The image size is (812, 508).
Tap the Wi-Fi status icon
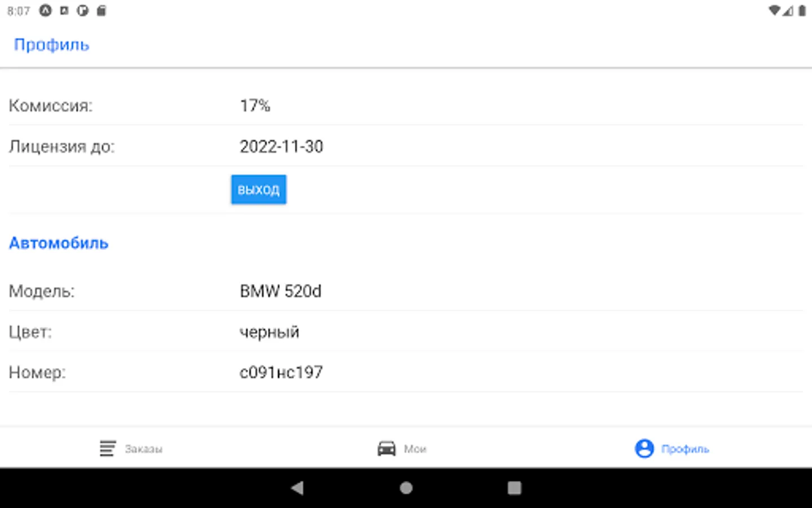(774, 10)
